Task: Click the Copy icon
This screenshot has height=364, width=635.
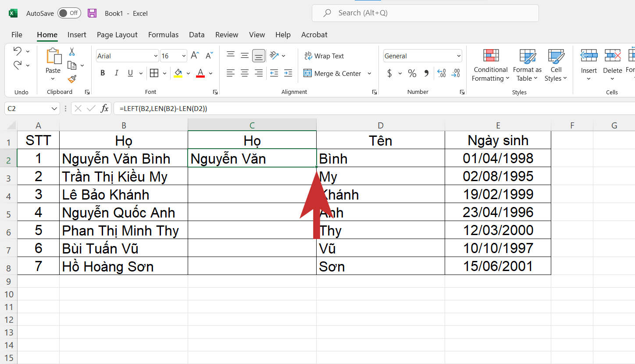Action: pos(72,65)
